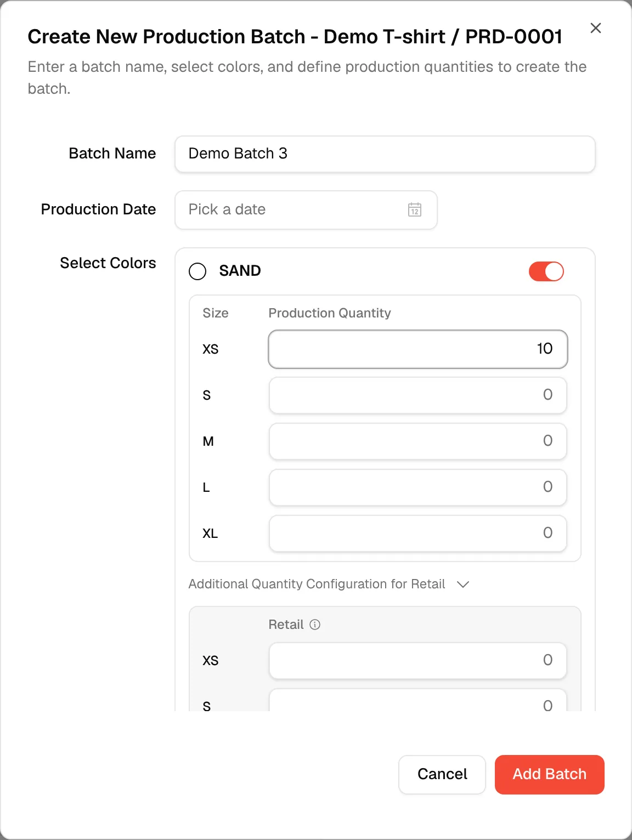This screenshot has width=632, height=840.
Task: Click the Production Quantity column header
Action: [330, 313]
